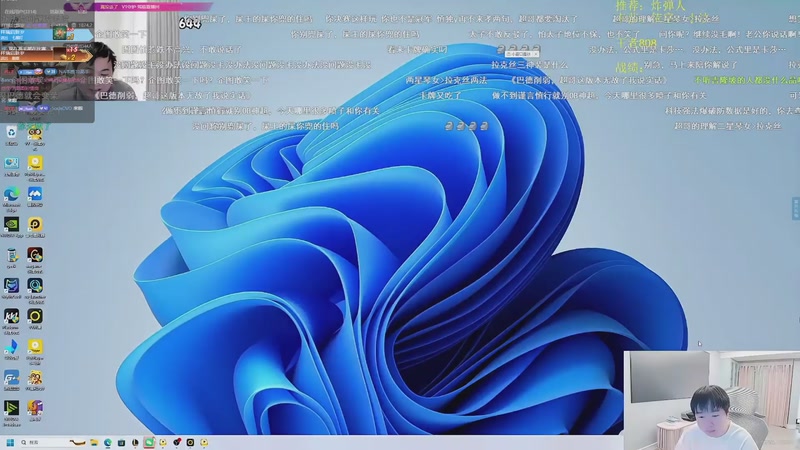
Task: Open the glass jar shaped desktop icon
Action: coord(11,255)
